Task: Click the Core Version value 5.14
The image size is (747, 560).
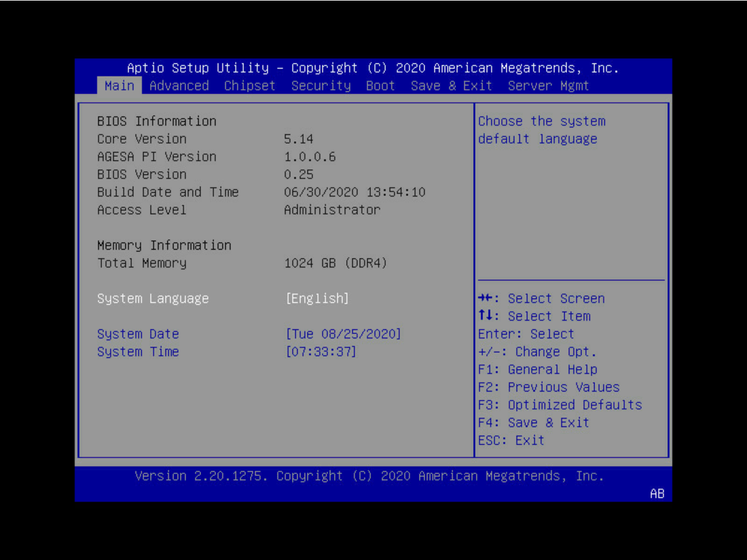Action: (299, 139)
